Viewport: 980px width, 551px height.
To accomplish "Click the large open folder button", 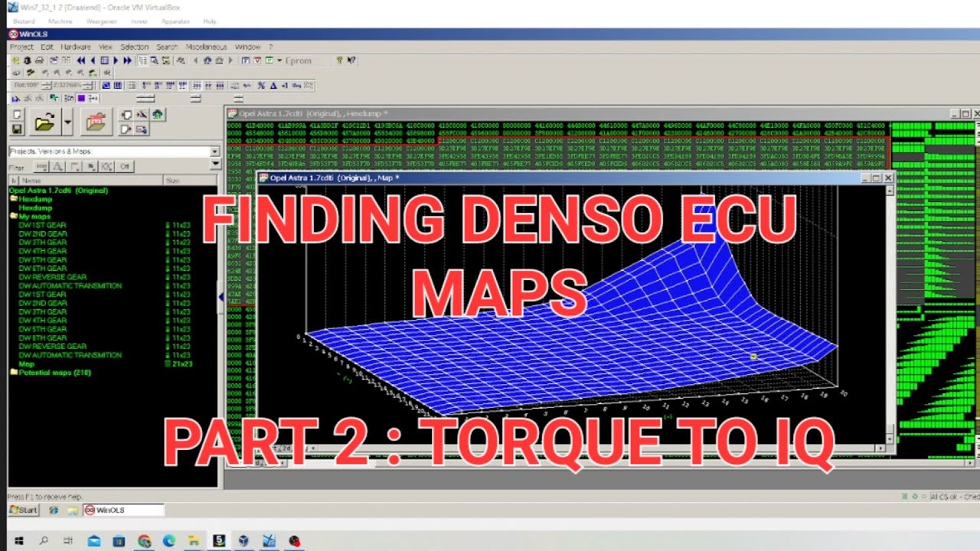I will pyautogui.click(x=44, y=122).
